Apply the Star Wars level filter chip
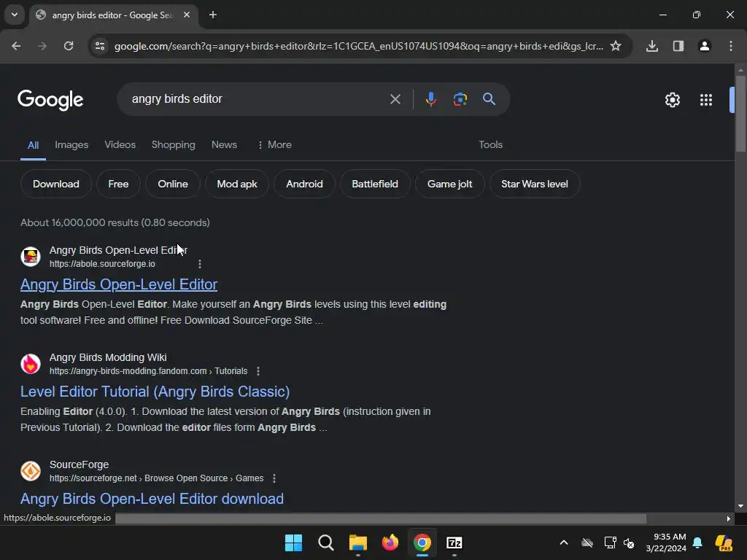 point(534,184)
